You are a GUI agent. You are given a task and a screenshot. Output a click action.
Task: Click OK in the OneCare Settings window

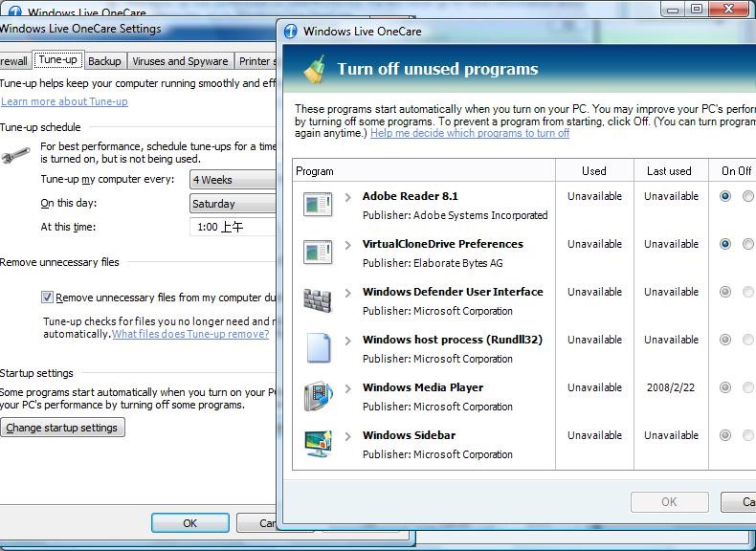point(190,523)
